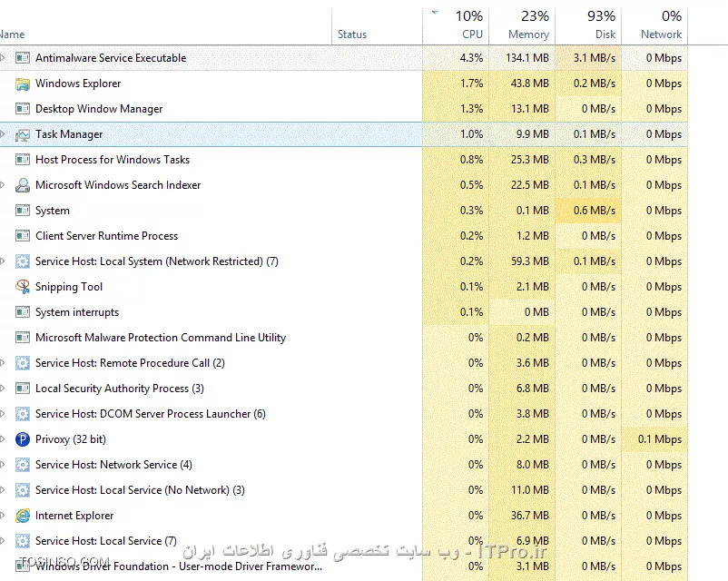
Task: Click the Internet Explorer icon
Action: point(23,516)
